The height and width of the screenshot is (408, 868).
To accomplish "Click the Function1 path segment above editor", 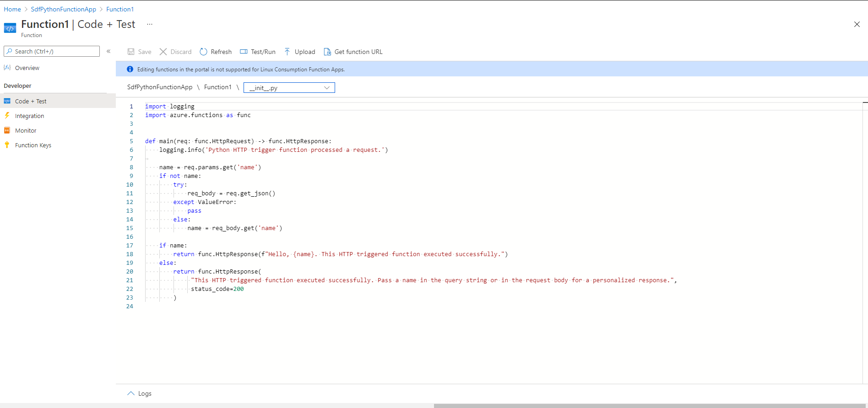I will coord(218,87).
